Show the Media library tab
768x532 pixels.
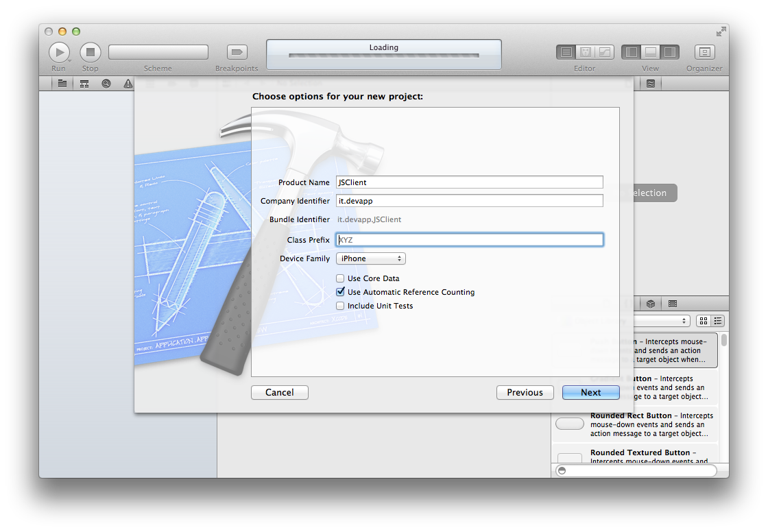pyautogui.click(x=672, y=304)
